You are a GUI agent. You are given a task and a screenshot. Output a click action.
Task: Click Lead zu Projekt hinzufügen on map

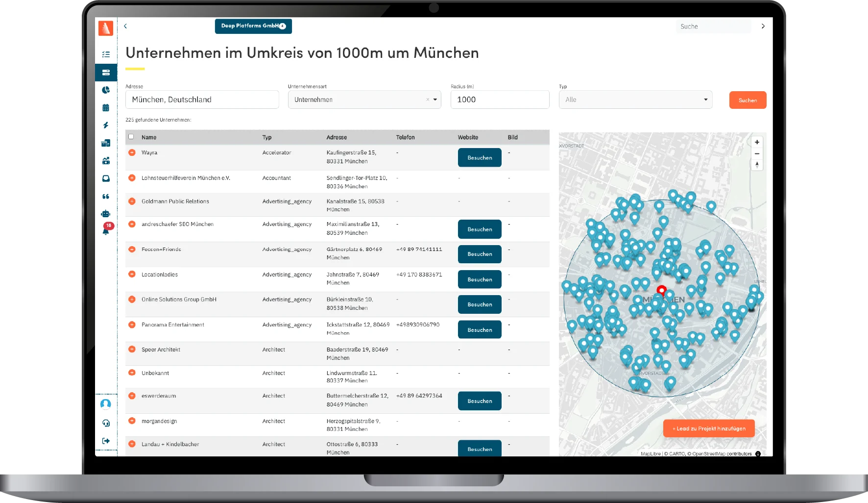pyautogui.click(x=708, y=428)
